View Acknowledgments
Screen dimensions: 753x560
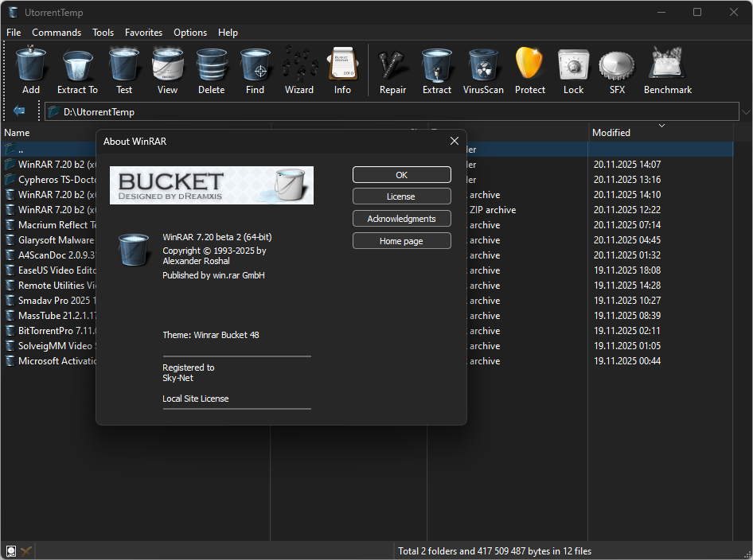(401, 218)
